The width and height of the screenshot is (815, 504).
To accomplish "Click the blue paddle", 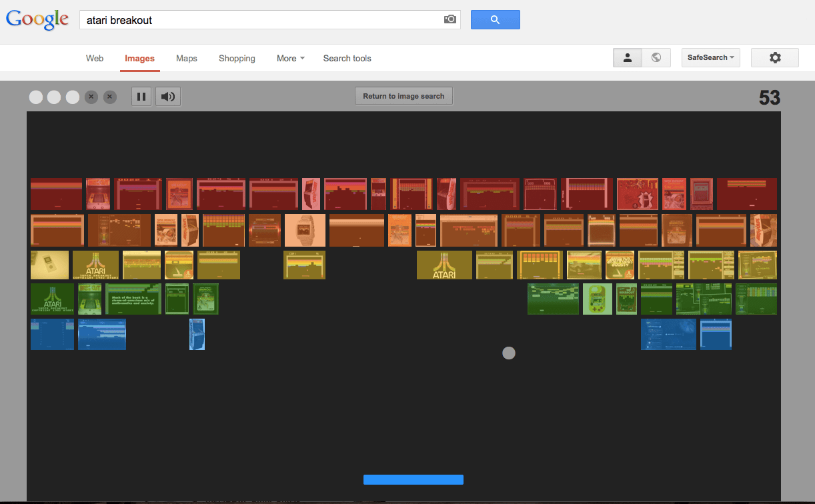I will 414,479.
